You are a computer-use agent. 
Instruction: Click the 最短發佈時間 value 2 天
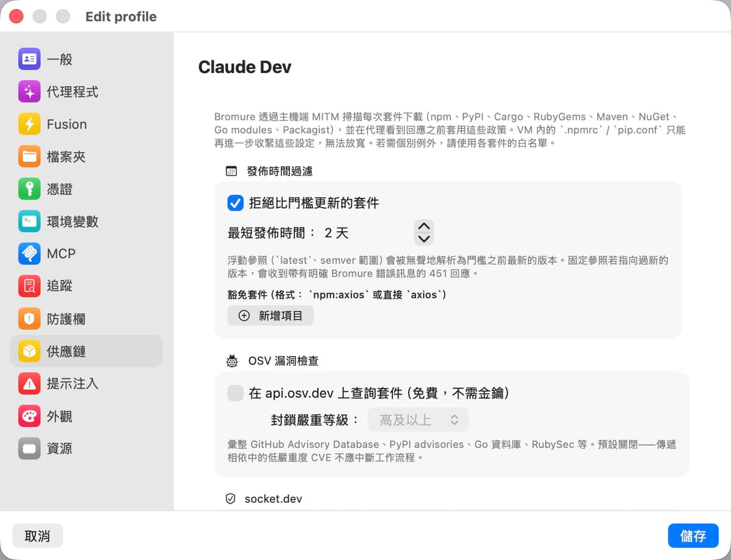(336, 233)
